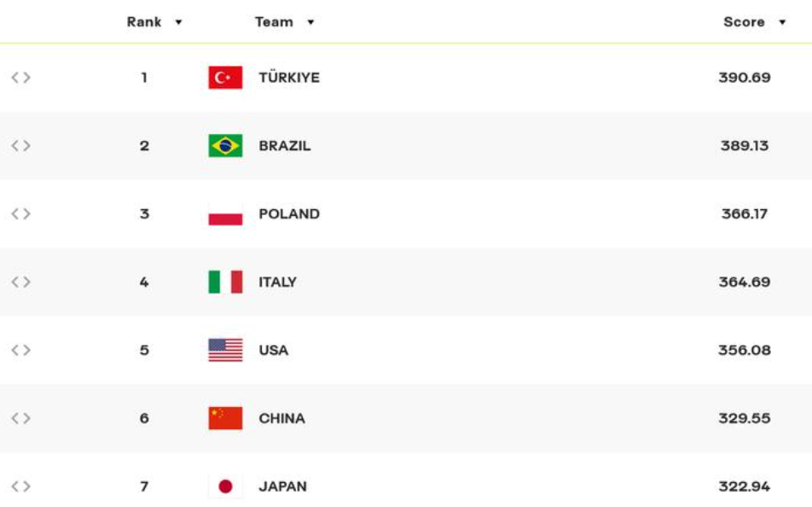Screen dimensions: 812x507
Task: Expand the Türkiye row with the arrows icon
Action: [20, 78]
